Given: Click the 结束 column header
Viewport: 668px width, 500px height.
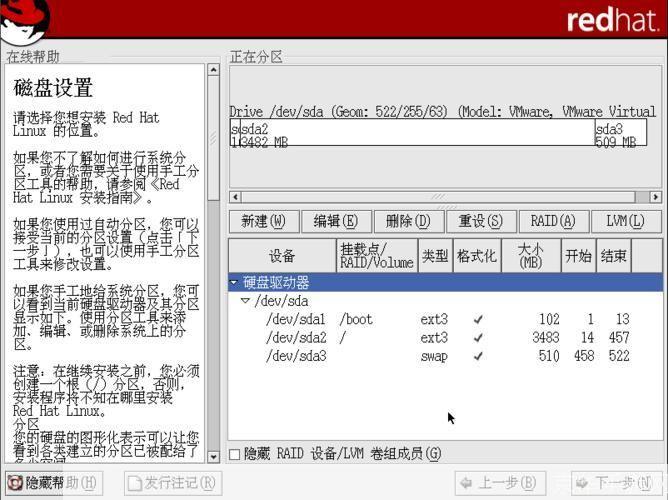Looking at the screenshot, I should 614,256.
